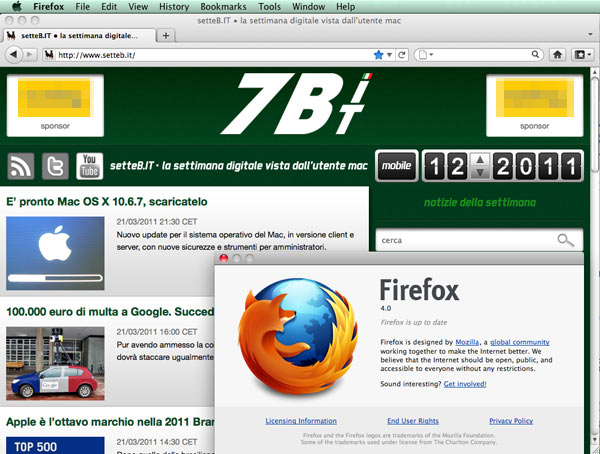The image size is (600, 454).
Task: Switch to the setteB.IT tab
Action: pyautogui.click(x=80, y=35)
